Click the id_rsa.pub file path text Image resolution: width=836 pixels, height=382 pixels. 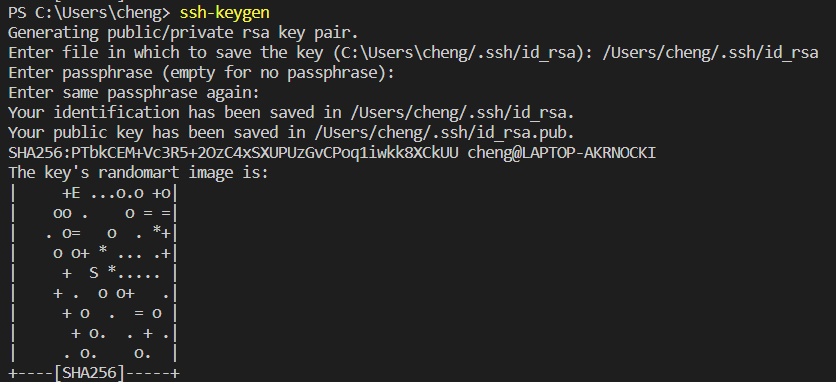[x=444, y=133]
